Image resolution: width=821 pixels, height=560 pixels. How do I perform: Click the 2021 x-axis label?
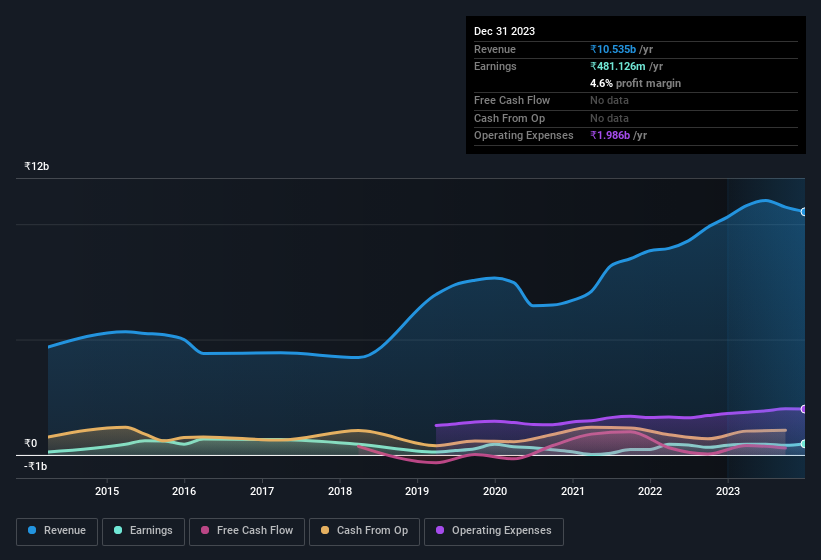(x=573, y=491)
